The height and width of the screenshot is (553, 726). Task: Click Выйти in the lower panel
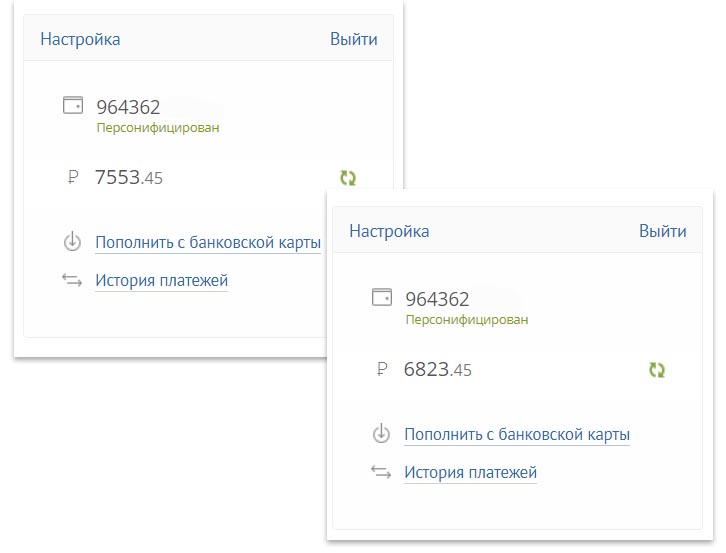click(663, 231)
